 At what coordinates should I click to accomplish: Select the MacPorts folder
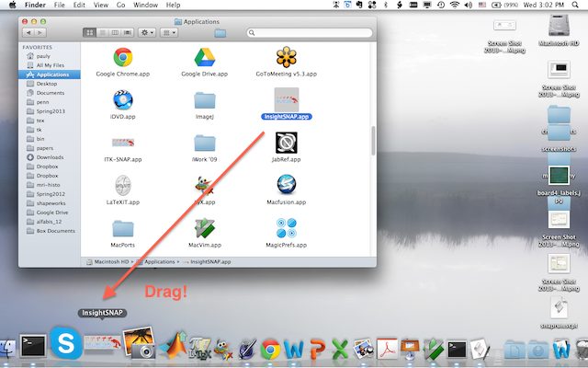[123, 229]
